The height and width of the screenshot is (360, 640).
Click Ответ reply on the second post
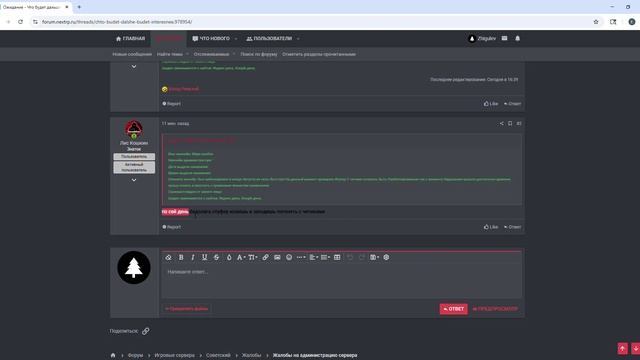click(x=512, y=227)
